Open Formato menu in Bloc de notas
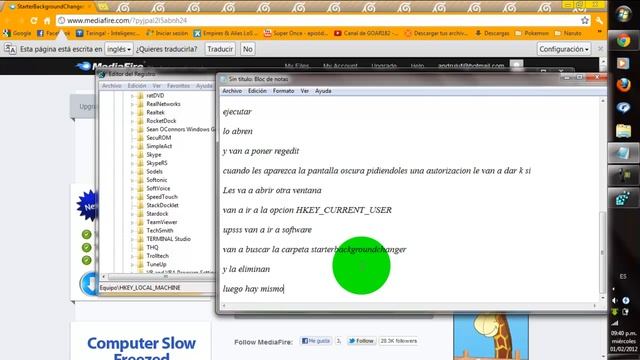Viewport: 640px width, 360px height. pyautogui.click(x=283, y=91)
